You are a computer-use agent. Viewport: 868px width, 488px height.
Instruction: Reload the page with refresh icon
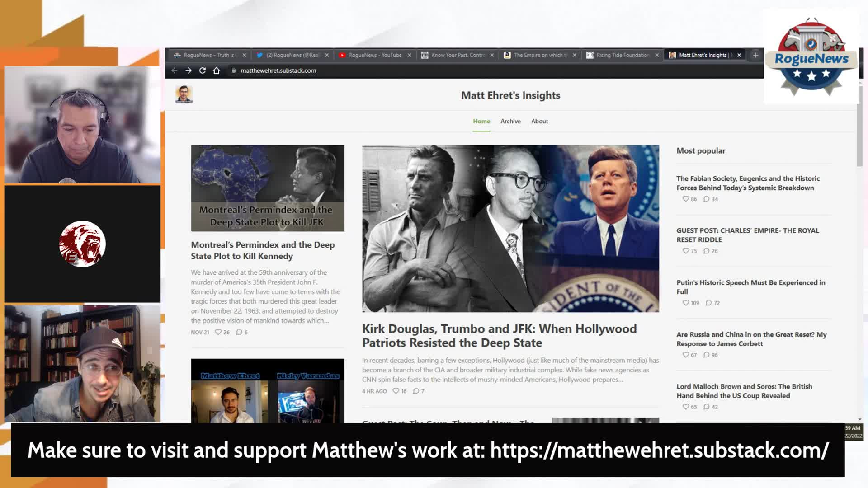[203, 70]
